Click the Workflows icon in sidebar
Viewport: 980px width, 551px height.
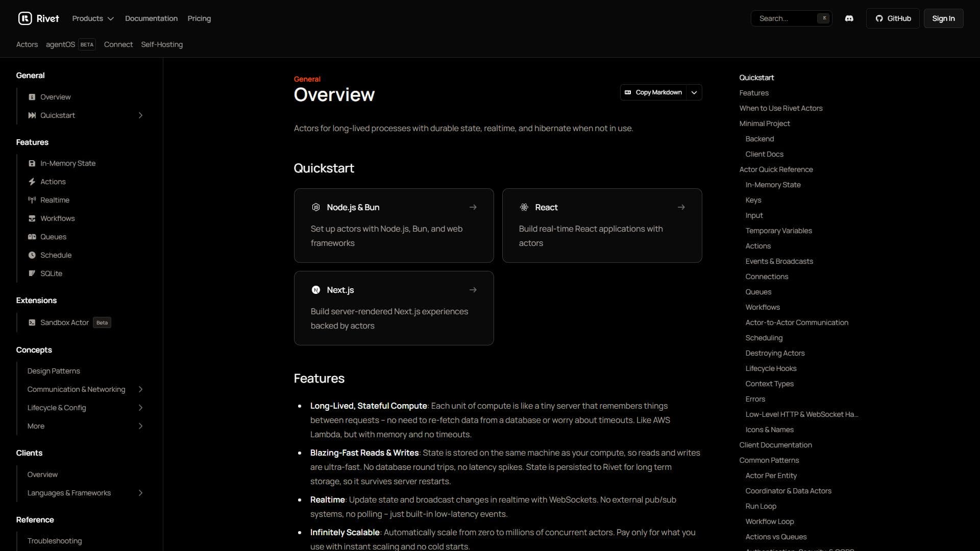[x=32, y=218]
